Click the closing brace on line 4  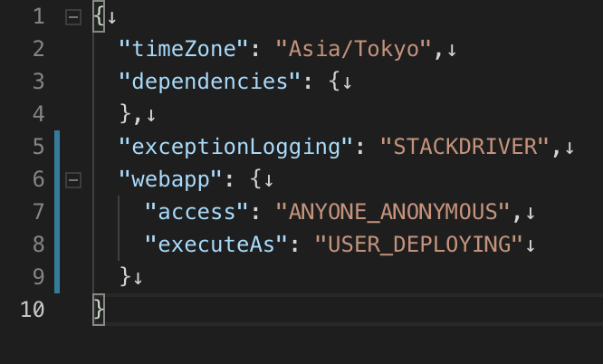125,114
